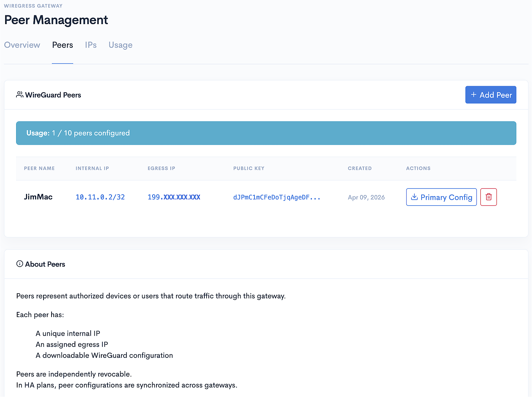Click the trash icon to delete JimMac peer

(x=488, y=197)
